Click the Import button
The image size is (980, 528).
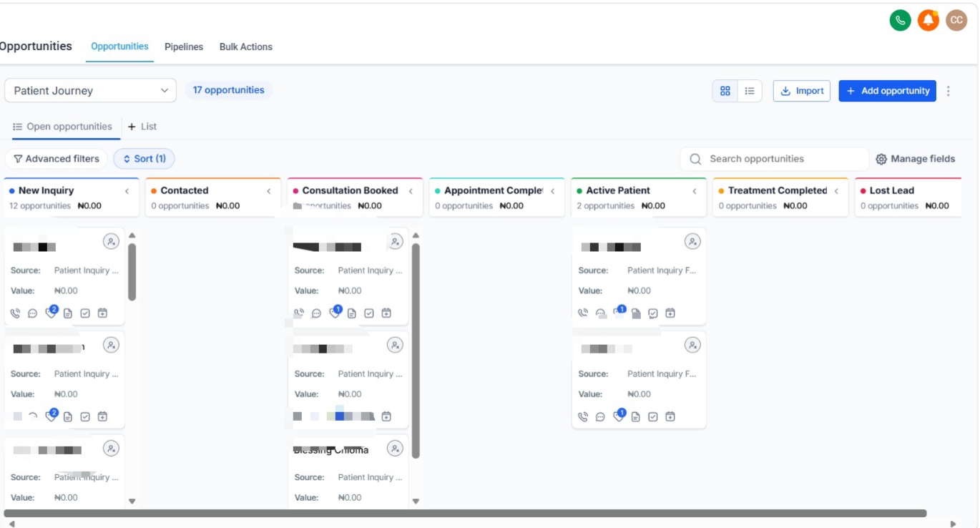(x=802, y=91)
